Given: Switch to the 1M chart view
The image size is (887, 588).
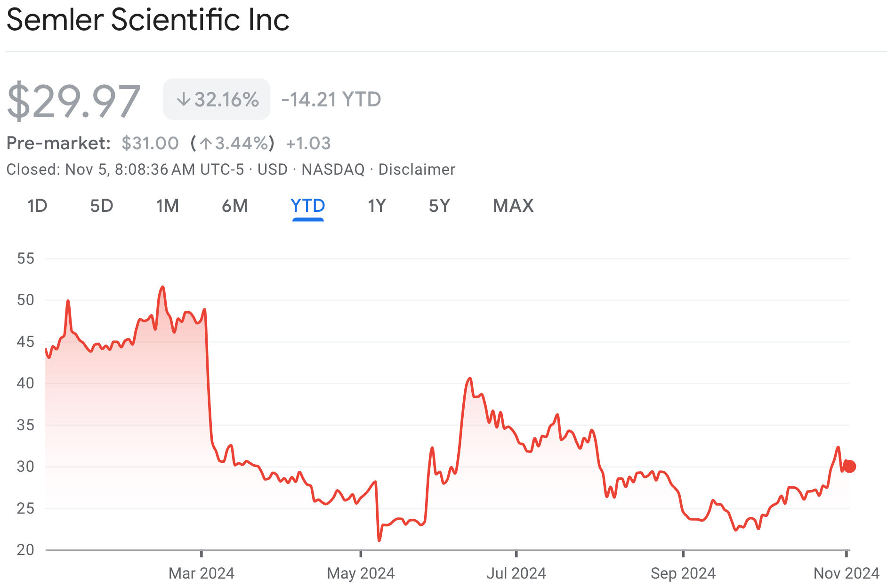Looking at the screenshot, I should coord(167,206).
